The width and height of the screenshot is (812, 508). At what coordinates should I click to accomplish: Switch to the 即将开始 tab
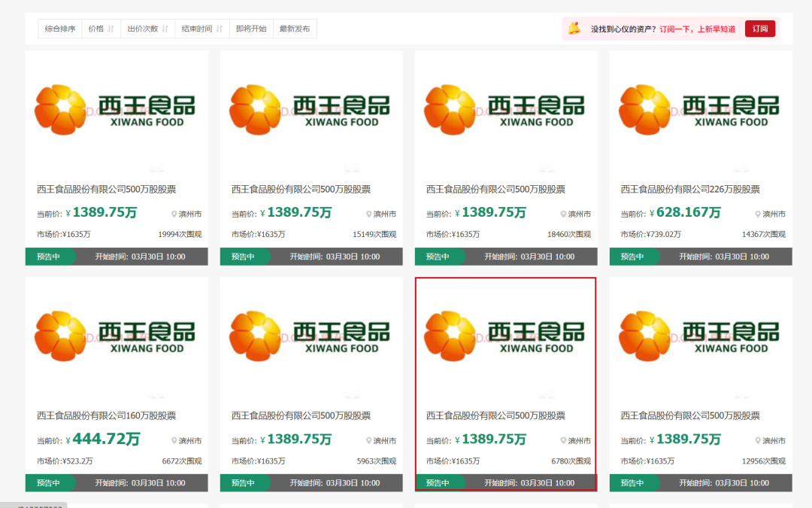point(251,28)
